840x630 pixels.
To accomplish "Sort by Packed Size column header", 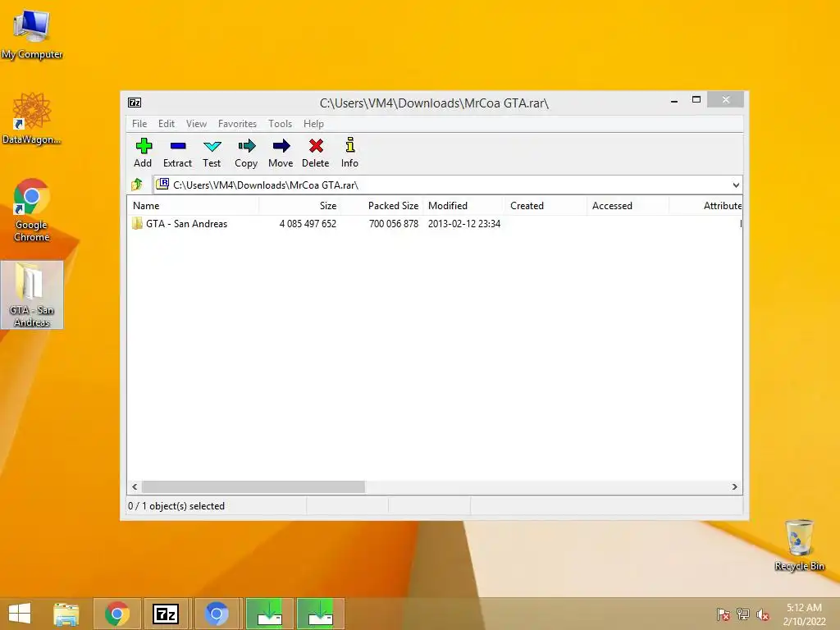I will point(382,206).
